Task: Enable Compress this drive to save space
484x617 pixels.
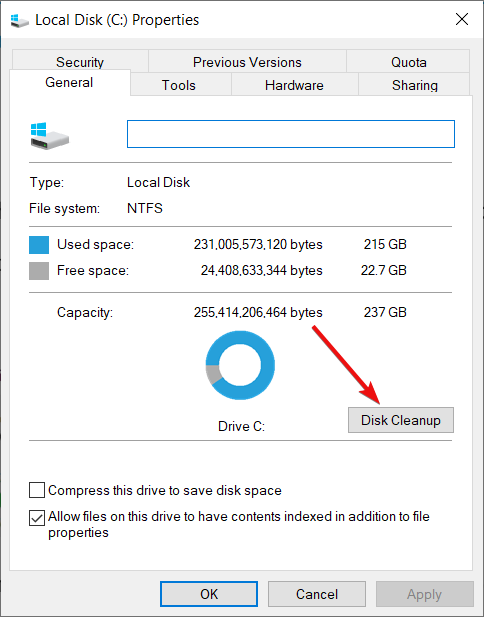Action: click(x=37, y=491)
